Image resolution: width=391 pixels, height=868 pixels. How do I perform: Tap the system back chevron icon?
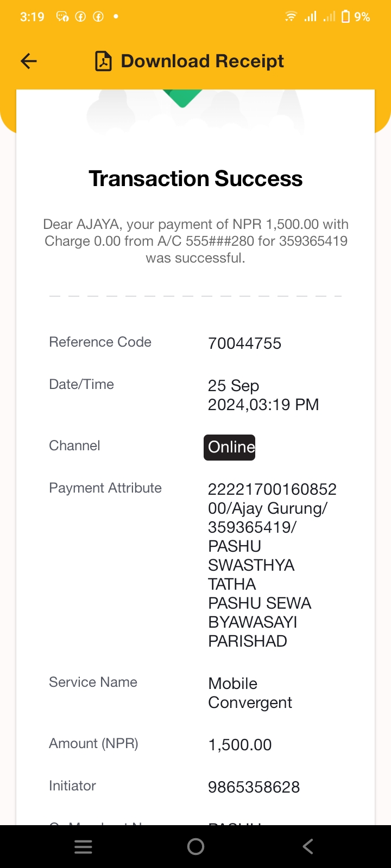tap(308, 847)
